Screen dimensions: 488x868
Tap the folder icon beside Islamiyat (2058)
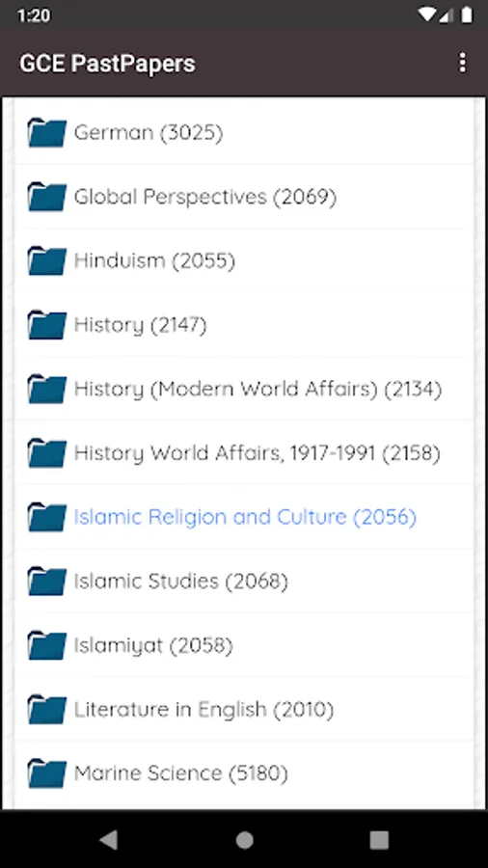point(47,645)
